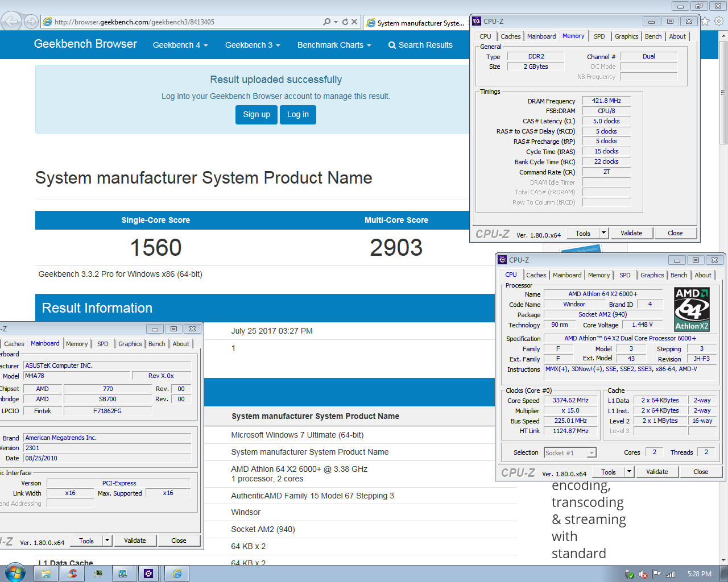The height and width of the screenshot is (582, 728).
Task: Click motherboard model field M4A78
Action: click(x=77, y=376)
